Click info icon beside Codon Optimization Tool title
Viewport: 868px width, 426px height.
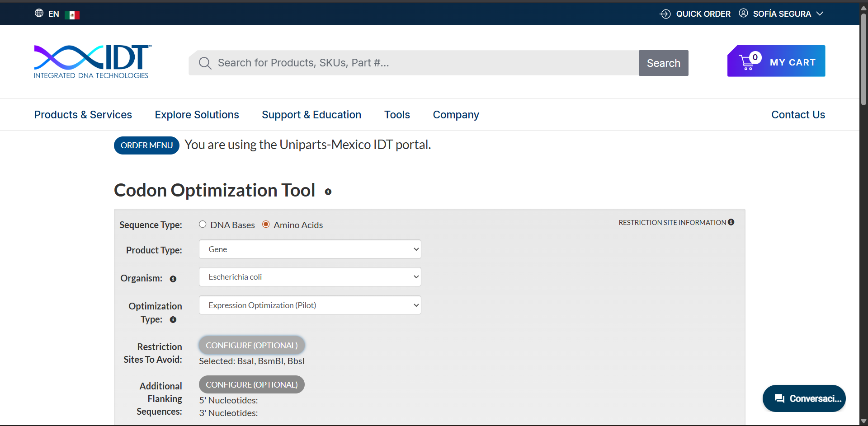click(328, 192)
